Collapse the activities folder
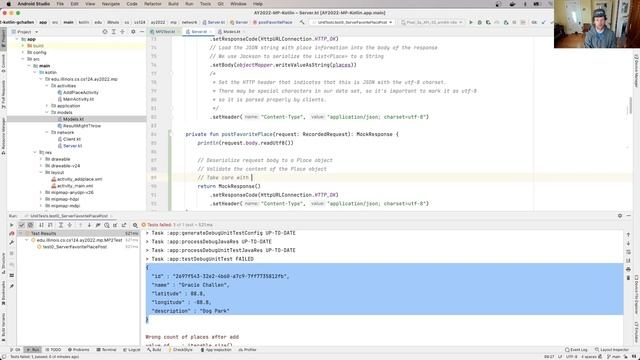The width and height of the screenshot is (640, 360). coord(47,86)
